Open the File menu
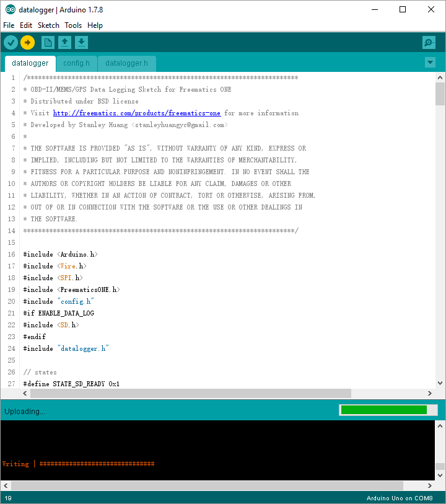Viewport: 446px width, 504px height. pyautogui.click(x=9, y=25)
